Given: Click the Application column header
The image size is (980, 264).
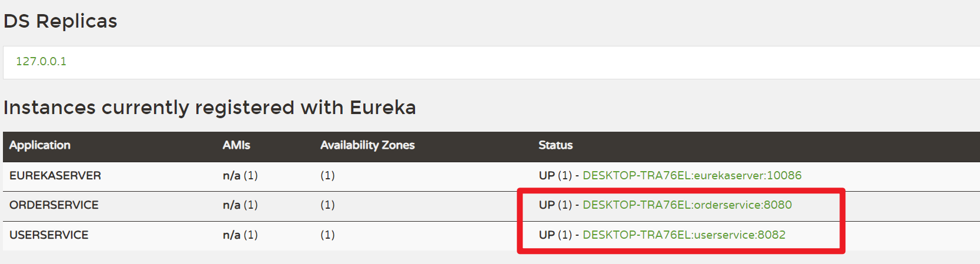Looking at the screenshot, I should pos(40,145).
